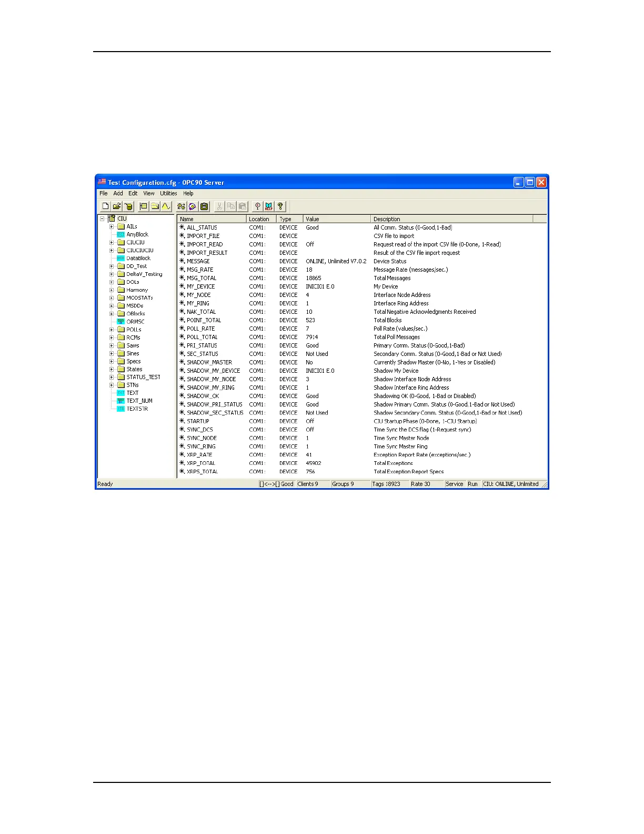Expand the DeltaV_Testing folder
Screen dimensions: 644x834
112,274
